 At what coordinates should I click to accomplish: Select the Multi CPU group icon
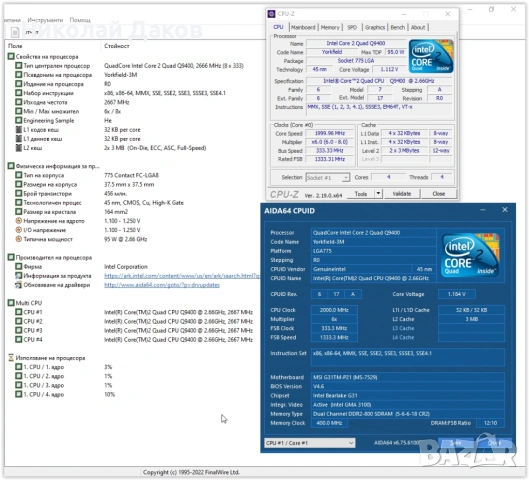[x=11, y=303]
